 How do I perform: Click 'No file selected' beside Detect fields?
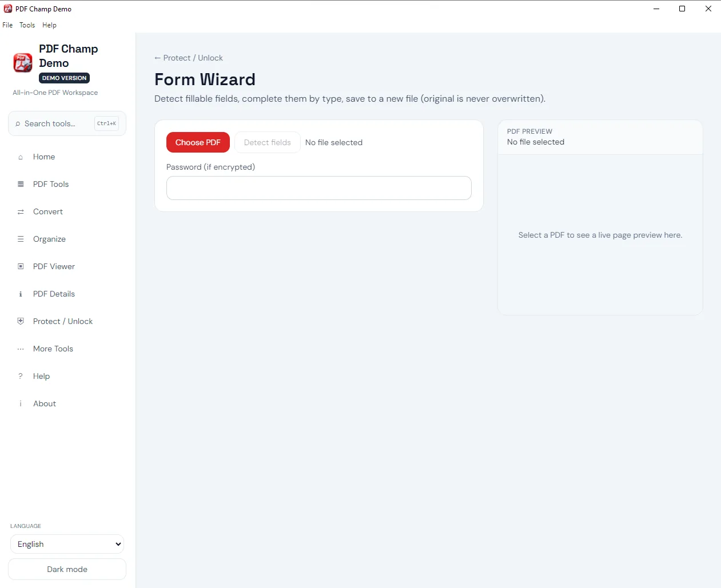tap(334, 142)
